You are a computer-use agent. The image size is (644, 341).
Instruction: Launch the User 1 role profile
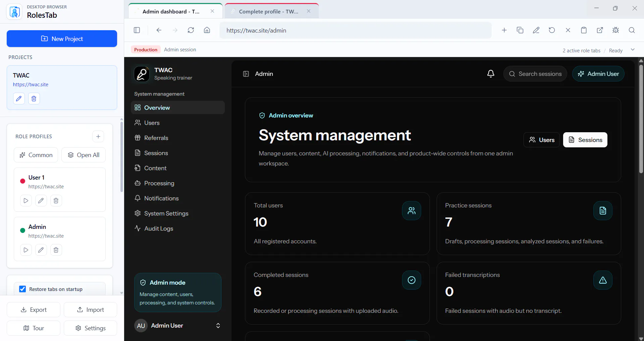(26, 201)
